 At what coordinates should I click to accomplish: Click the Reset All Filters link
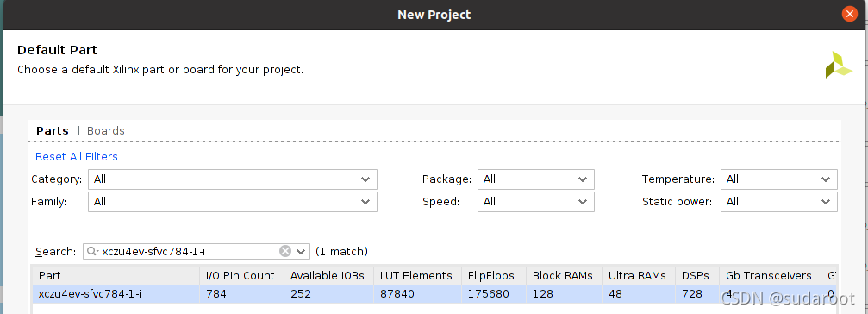(x=77, y=157)
